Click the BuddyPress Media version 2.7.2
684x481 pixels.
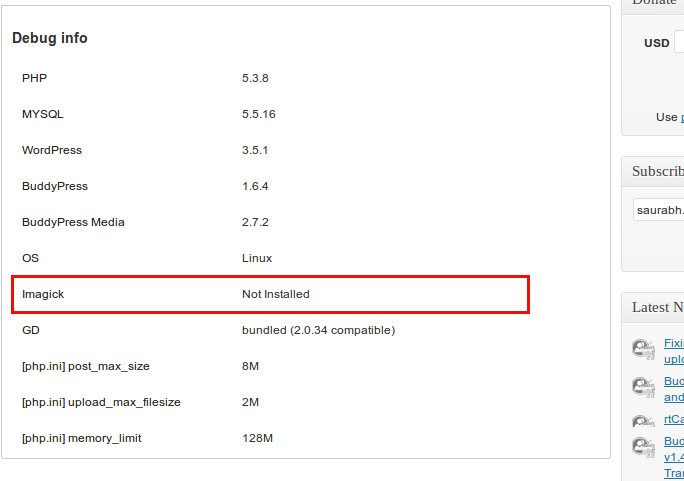pyautogui.click(x=255, y=222)
